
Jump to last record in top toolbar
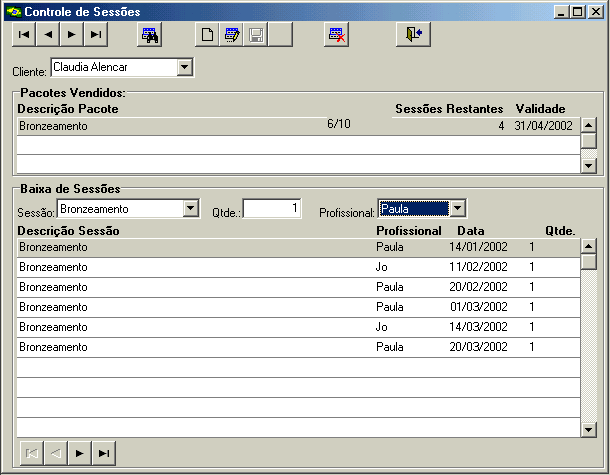[x=95, y=34]
